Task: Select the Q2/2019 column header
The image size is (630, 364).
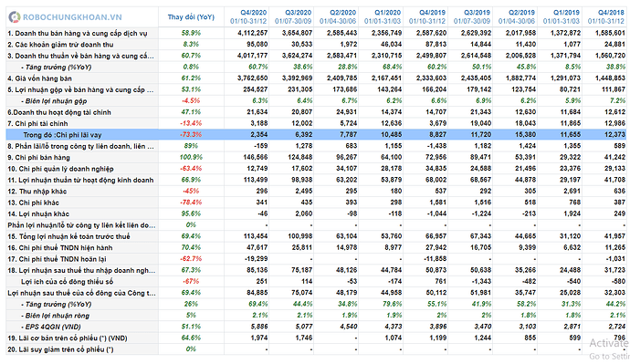Action: click(x=516, y=16)
